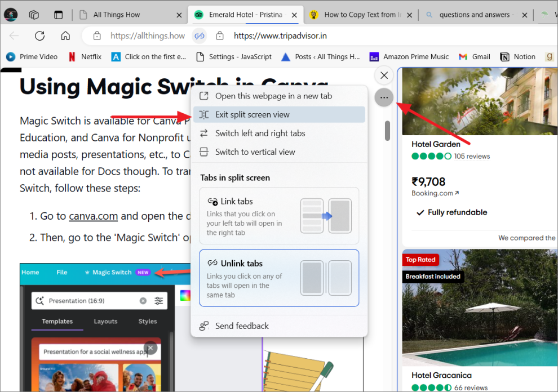The image size is (558, 392).
Task: Close the split pane with X button
Action: click(384, 75)
